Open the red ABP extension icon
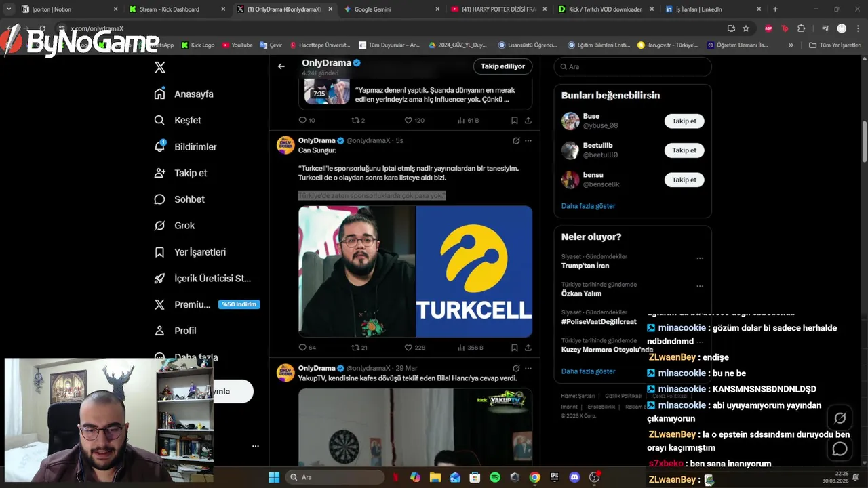This screenshot has height=488, width=868. click(768, 28)
